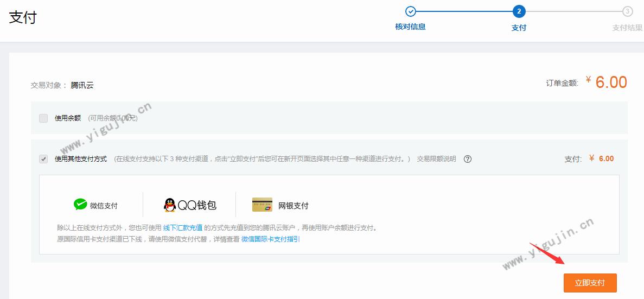Go to the 核对信息 step label
The height and width of the screenshot is (299, 644).
410,27
